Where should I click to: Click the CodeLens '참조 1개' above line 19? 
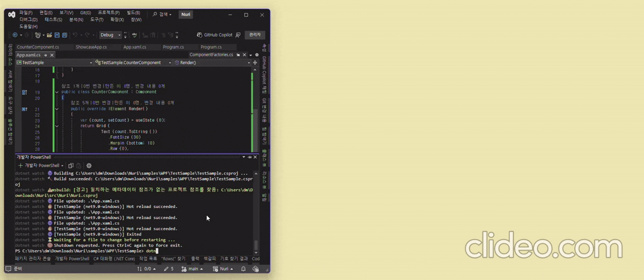click(70, 86)
